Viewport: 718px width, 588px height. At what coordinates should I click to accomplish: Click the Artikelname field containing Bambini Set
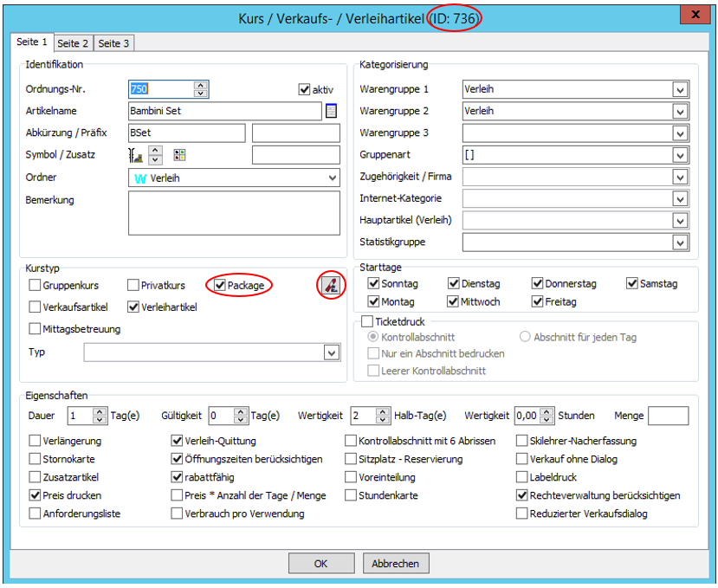coord(225,111)
